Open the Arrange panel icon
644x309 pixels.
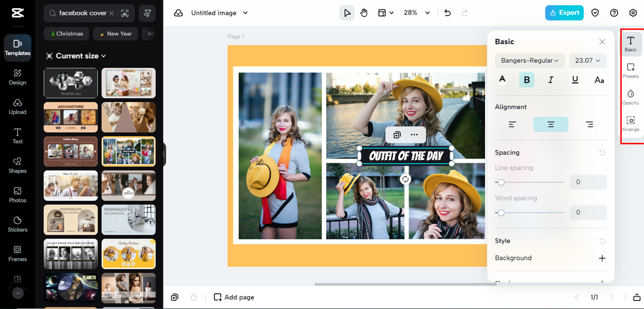point(630,123)
